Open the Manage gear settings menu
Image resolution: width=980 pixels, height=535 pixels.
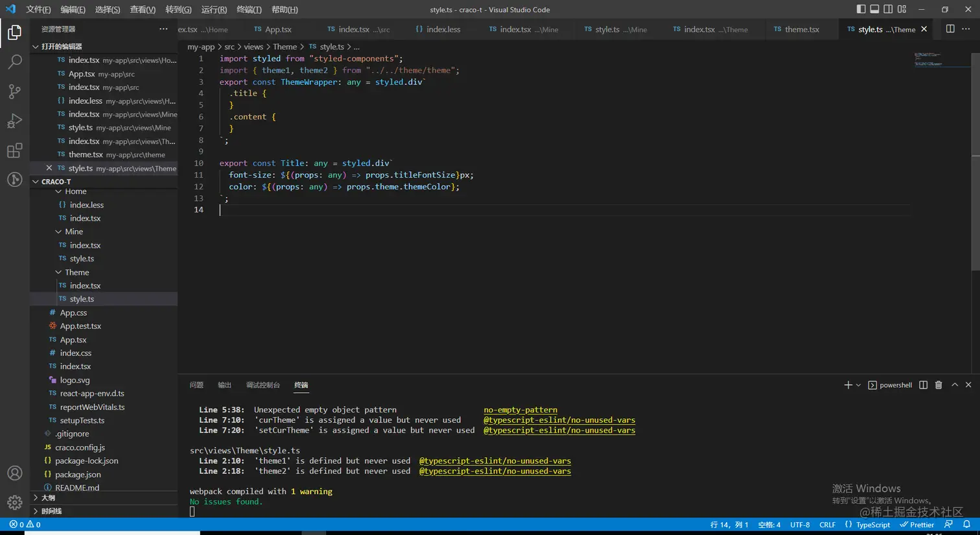[x=14, y=503]
